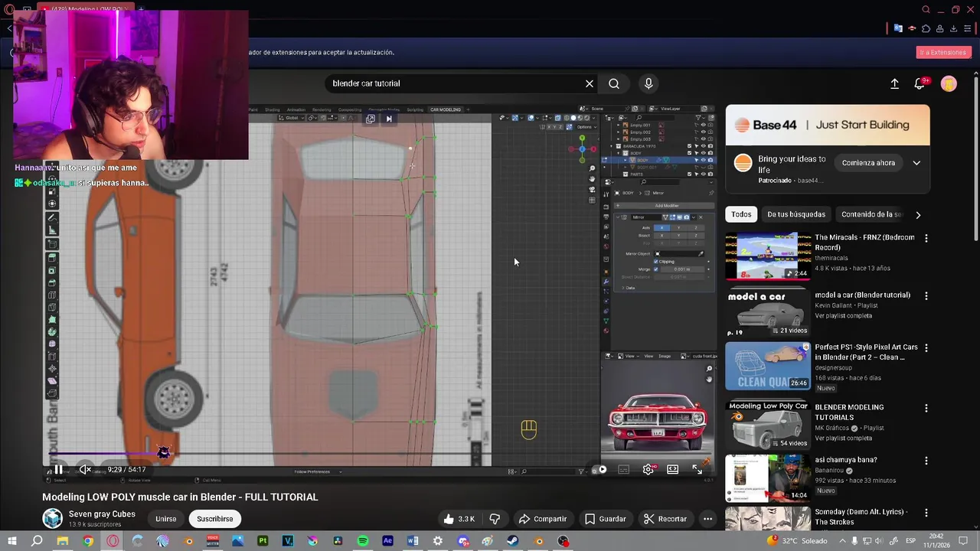Open the 'Seven gray Cubes' channel name

(102, 514)
